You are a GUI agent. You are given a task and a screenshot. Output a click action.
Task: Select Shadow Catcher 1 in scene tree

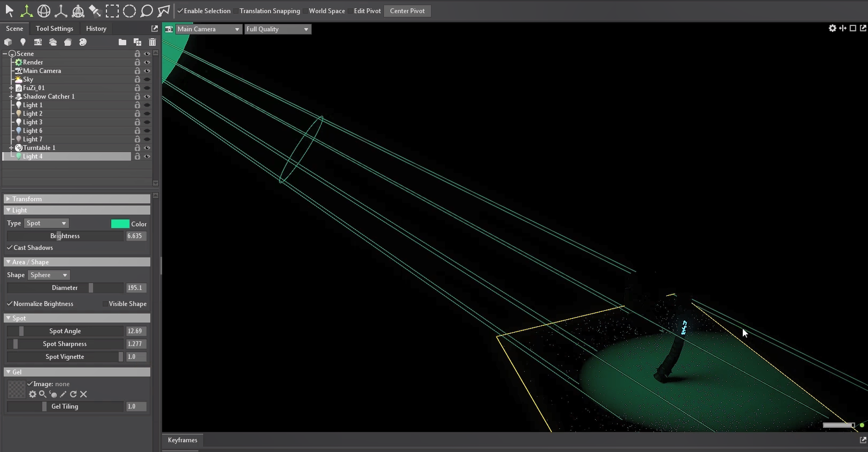[x=48, y=97]
